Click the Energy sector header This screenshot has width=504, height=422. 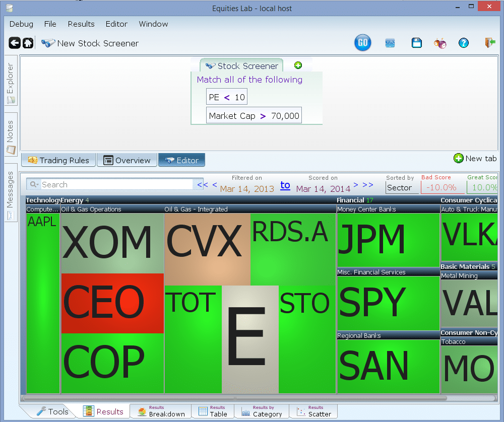tap(198, 200)
